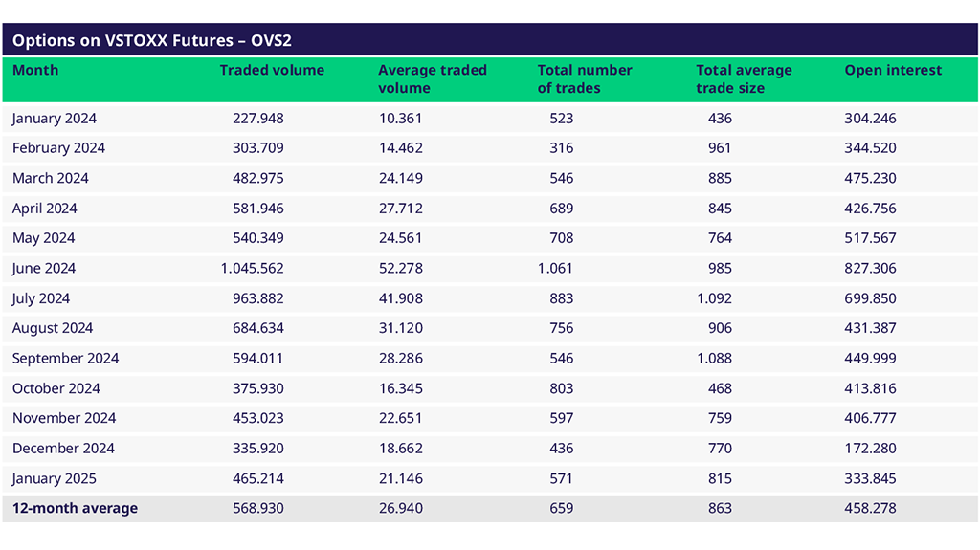Select the '12-month average' row label

pyautogui.click(x=75, y=509)
